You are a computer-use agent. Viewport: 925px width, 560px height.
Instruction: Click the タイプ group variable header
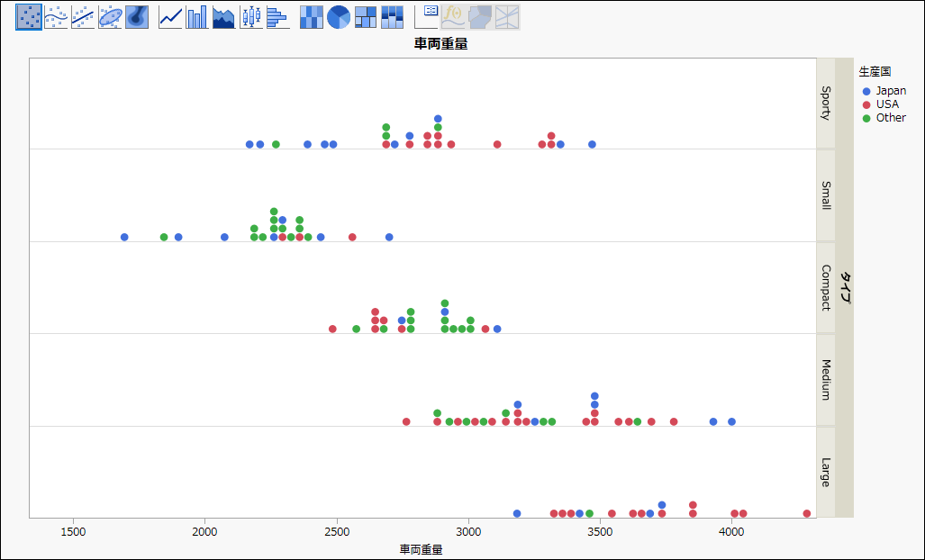click(x=845, y=288)
